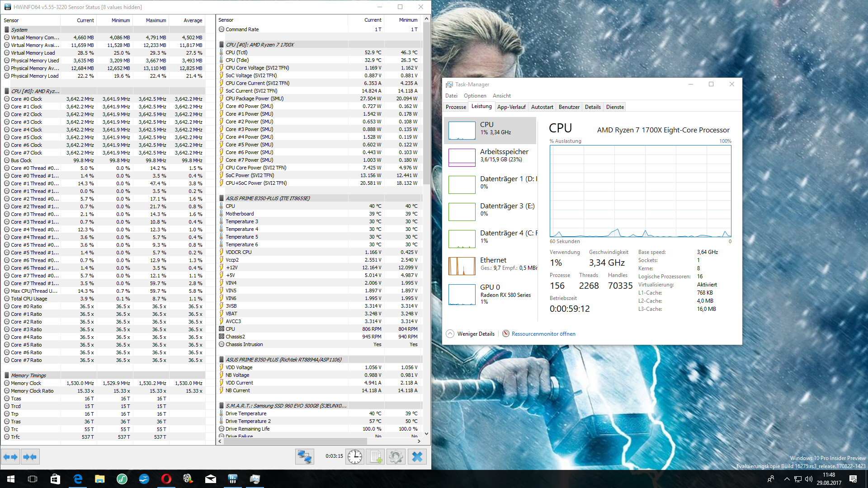Click the blue X close sensors icon

pos(417,457)
